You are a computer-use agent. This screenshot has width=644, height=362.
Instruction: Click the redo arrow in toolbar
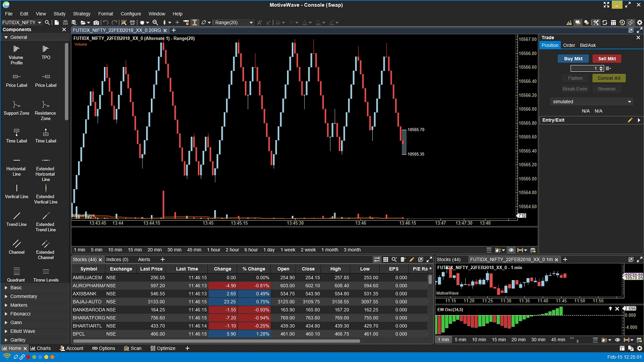pos(115,23)
